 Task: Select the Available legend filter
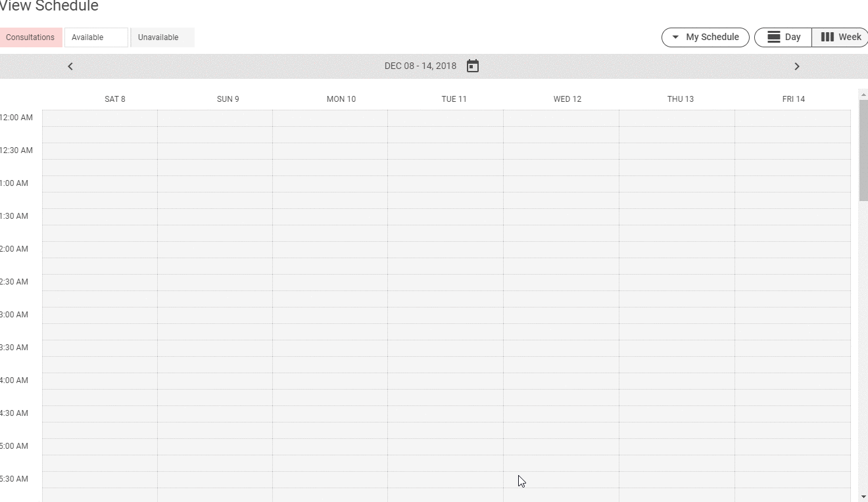click(x=96, y=37)
